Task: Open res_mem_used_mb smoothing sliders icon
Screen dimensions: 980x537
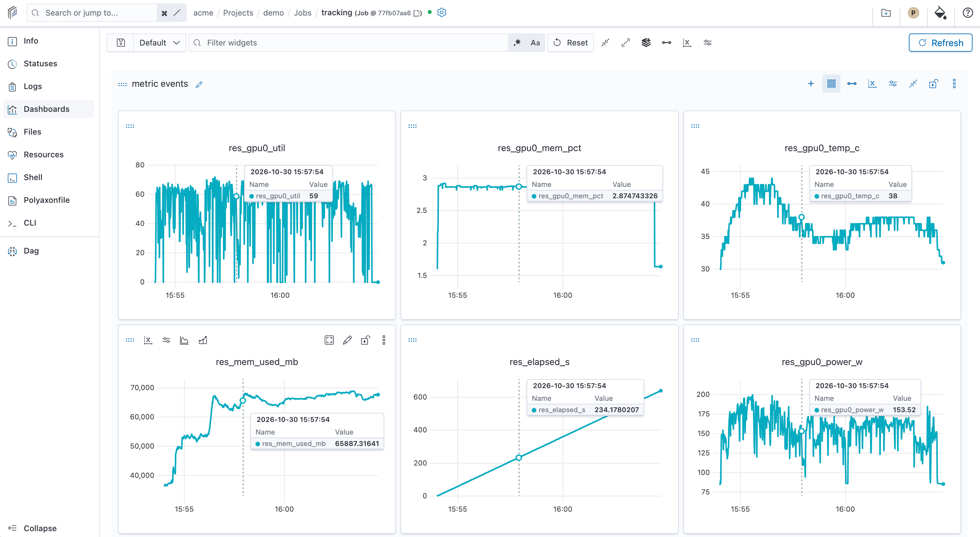Action: pos(166,340)
